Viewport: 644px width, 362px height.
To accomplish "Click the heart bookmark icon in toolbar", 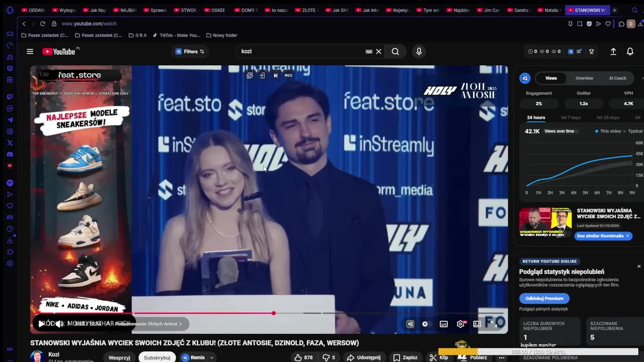I will tap(608, 24).
